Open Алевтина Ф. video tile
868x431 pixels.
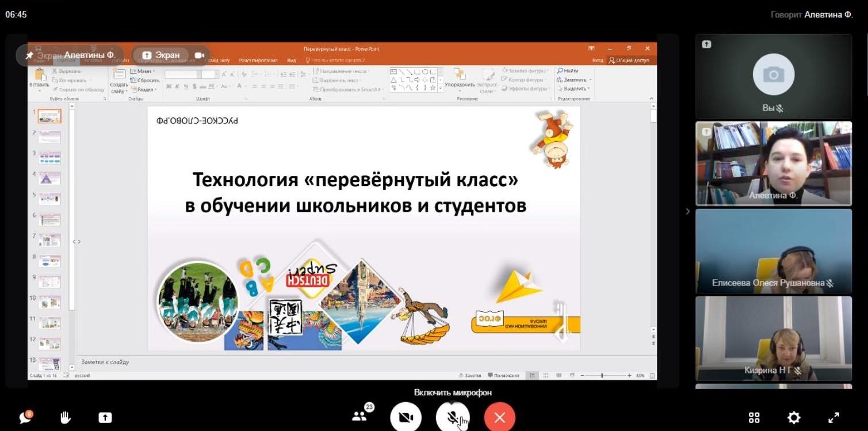click(774, 163)
